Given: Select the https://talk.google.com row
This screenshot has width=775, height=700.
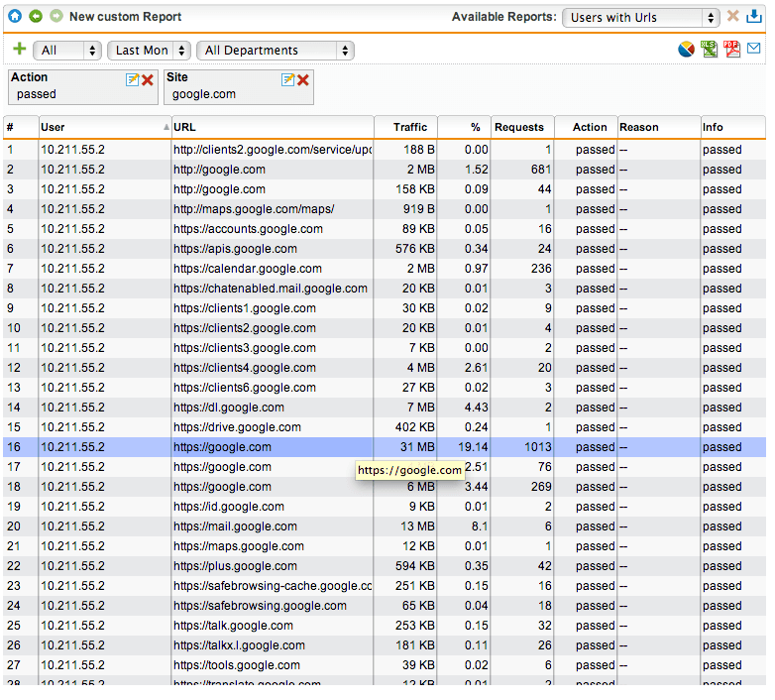Looking at the screenshot, I should 385,626.
